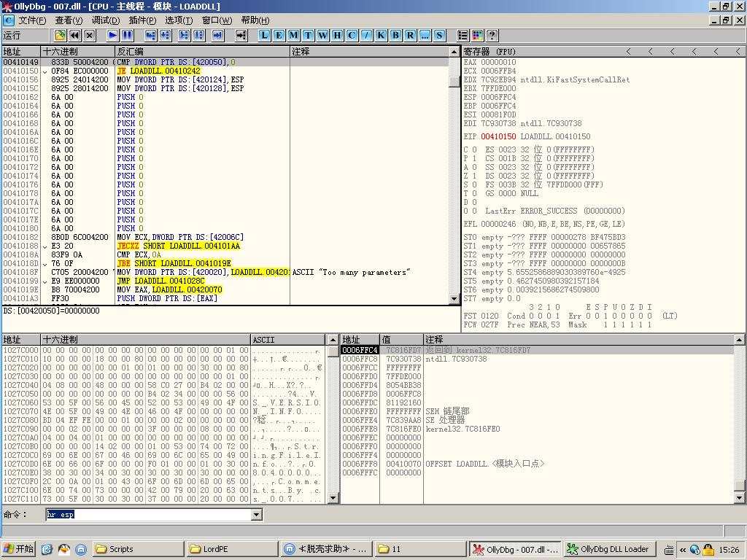Show the Run trace via the ... button

pos(425,36)
